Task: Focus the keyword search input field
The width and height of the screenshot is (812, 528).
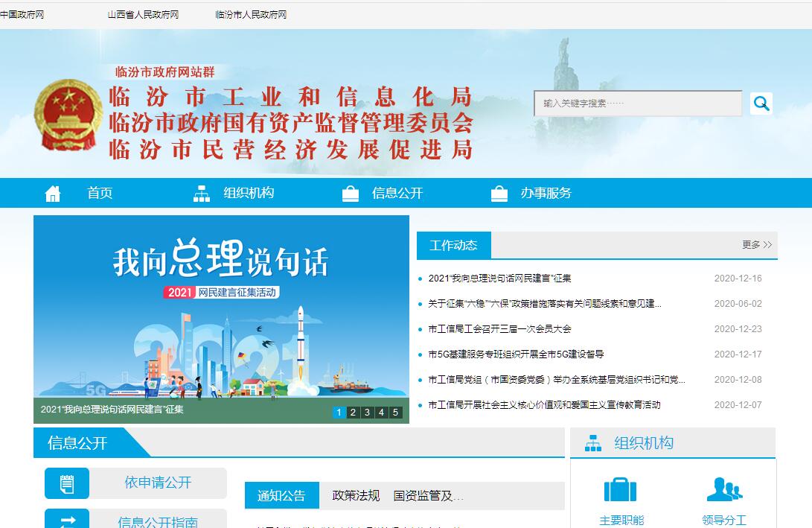Action: tap(638, 104)
